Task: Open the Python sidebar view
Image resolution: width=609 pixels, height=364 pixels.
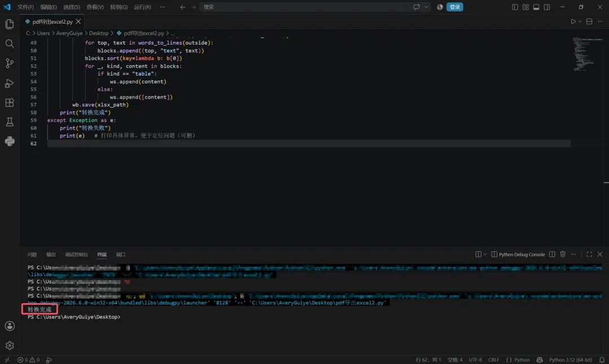Action: point(10,141)
